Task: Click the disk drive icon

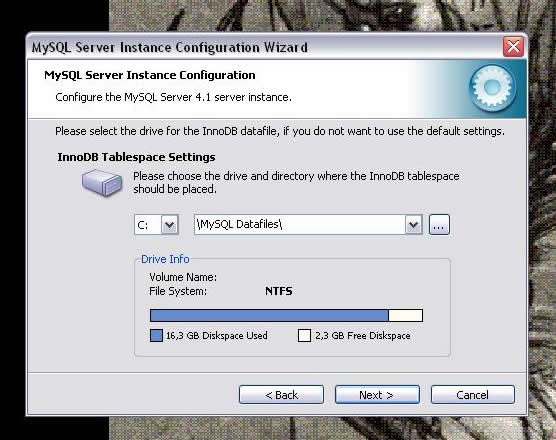Action: click(x=102, y=182)
